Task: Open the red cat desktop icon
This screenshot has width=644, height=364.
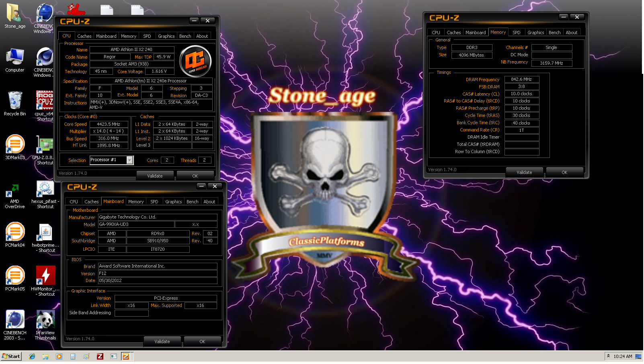Action: click(x=76, y=9)
